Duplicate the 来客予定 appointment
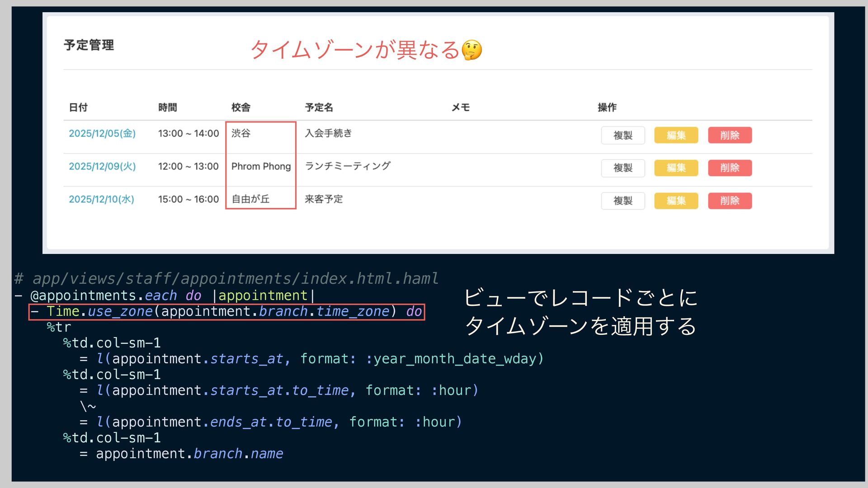The image size is (868, 488). pyautogui.click(x=623, y=201)
